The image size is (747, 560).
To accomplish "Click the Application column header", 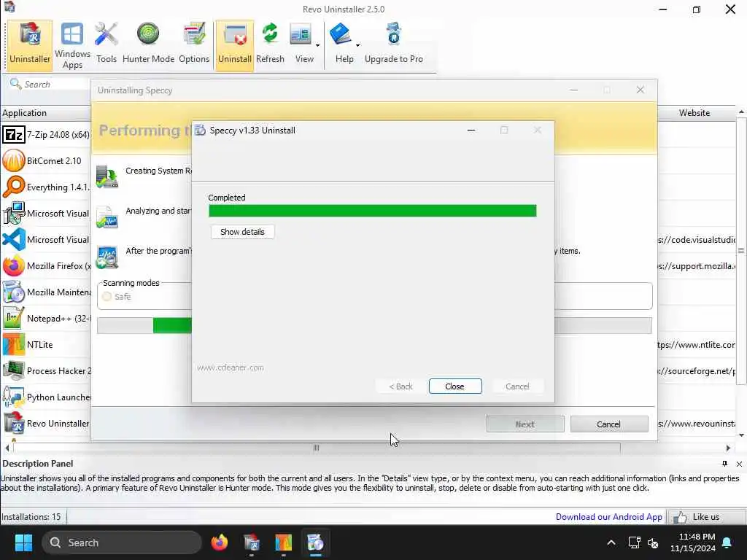I will tap(46, 113).
